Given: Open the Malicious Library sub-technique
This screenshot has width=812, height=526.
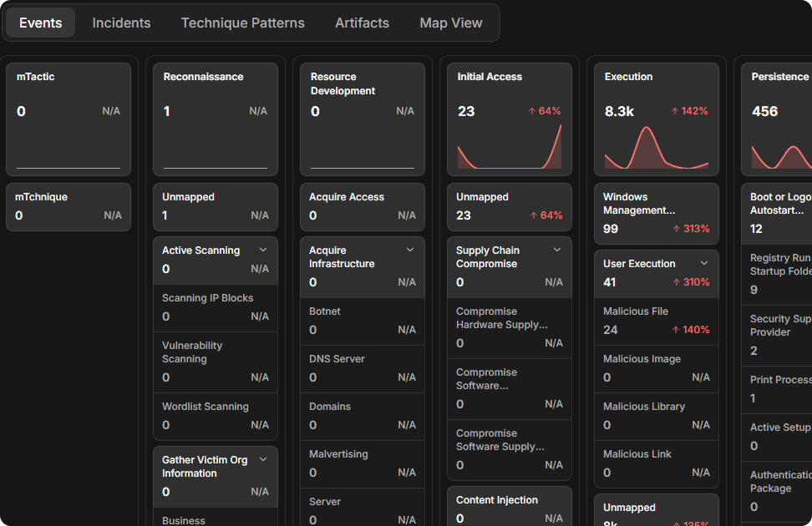Looking at the screenshot, I should [657, 417].
